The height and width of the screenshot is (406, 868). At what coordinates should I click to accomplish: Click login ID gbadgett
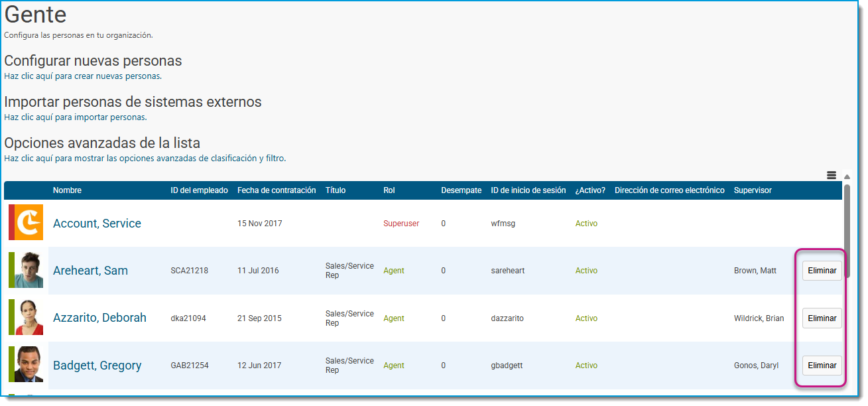tap(507, 366)
